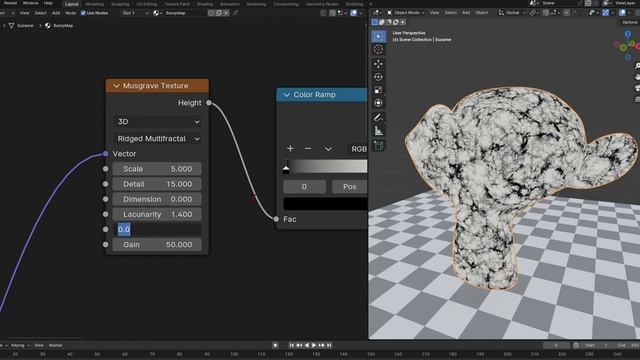Click the Pos field on Color Ramp
640x360 pixels.
[x=350, y=187]
